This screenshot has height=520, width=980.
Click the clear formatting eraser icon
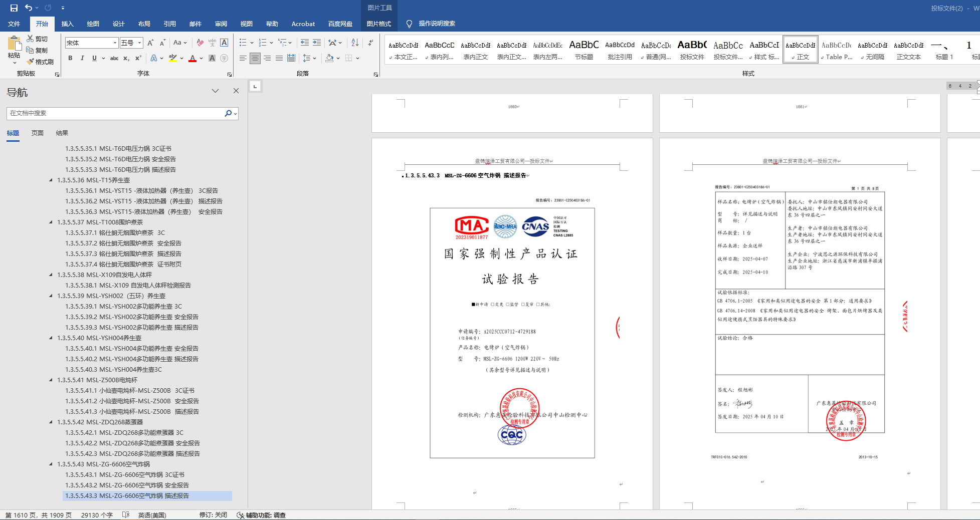[200, 43]
